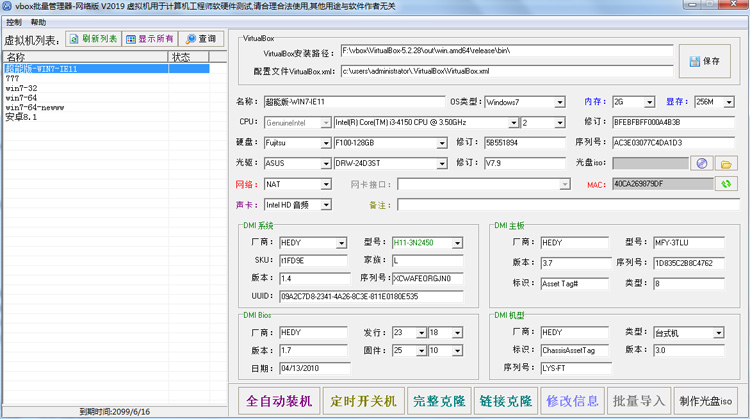Click the 显示所有 show all icon button
750x419 pixels.
150,39
